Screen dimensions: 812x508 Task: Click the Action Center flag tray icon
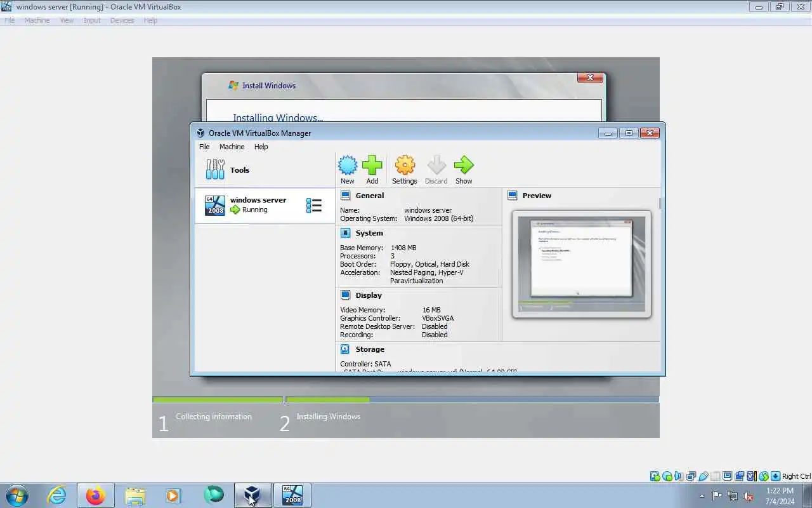717,496
